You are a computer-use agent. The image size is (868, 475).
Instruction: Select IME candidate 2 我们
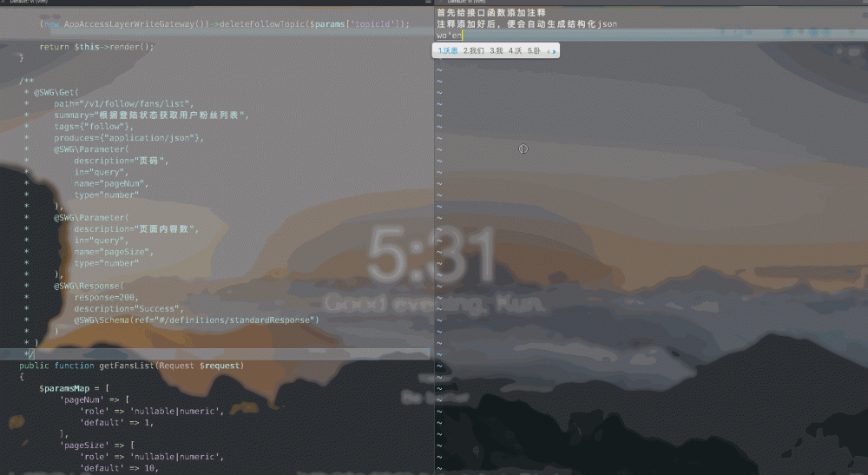[473, 51]
